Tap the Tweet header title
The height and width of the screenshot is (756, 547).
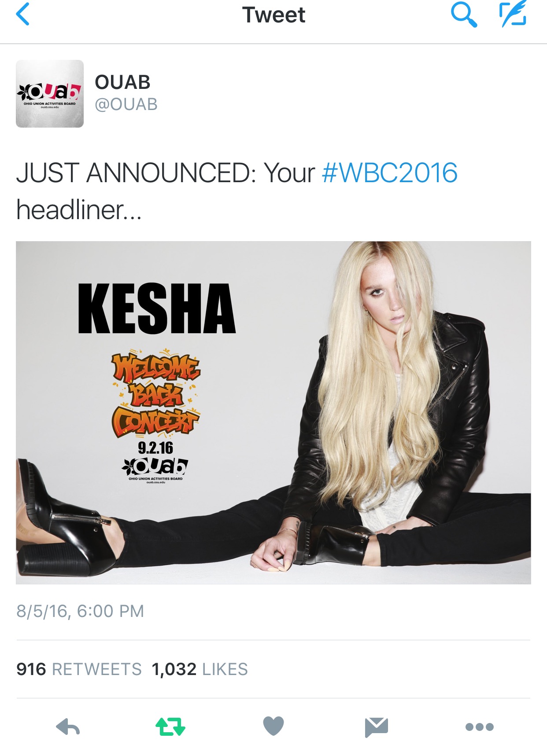point(273,15)
